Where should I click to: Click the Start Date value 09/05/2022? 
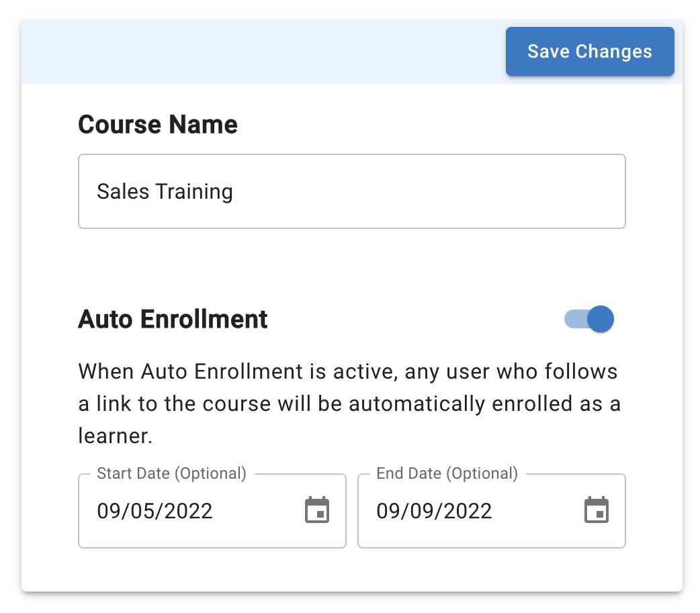pyautogui.click(x=155, y=512)
